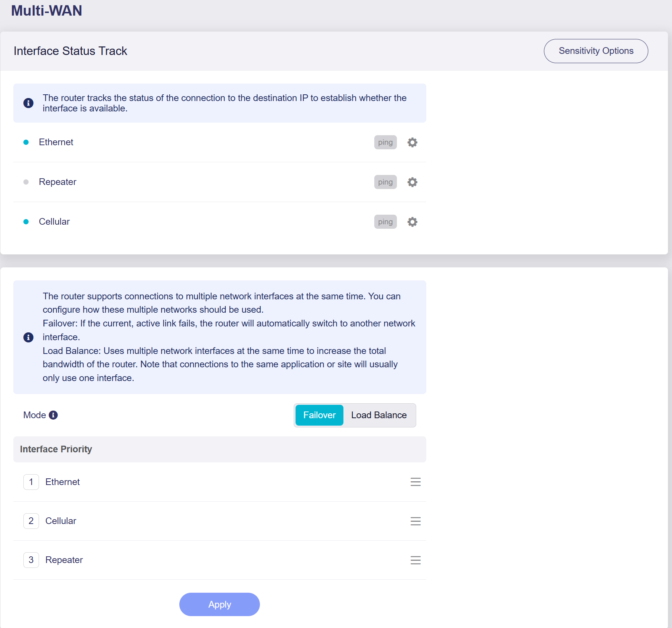Image resolution: width=672 pixels, height=628 pixels.
Task: Switch mode to Failover
Action: [319, 415]
